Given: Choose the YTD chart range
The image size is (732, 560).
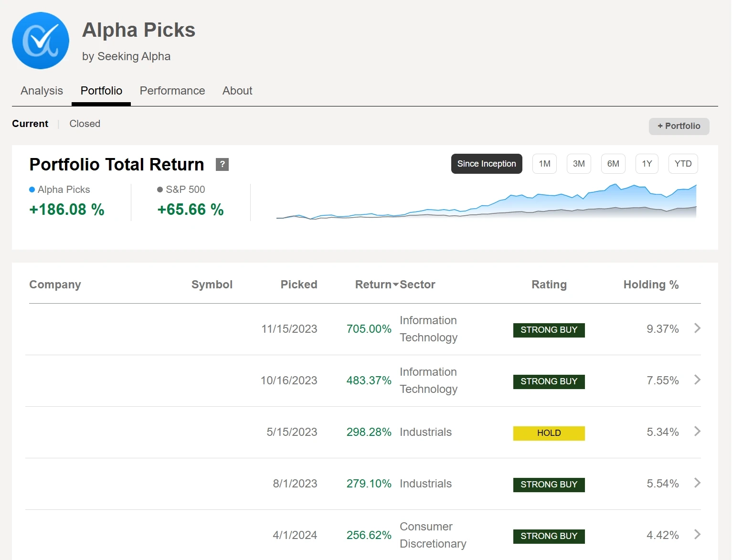Looking at the screenshot, I should coord(683,164).
